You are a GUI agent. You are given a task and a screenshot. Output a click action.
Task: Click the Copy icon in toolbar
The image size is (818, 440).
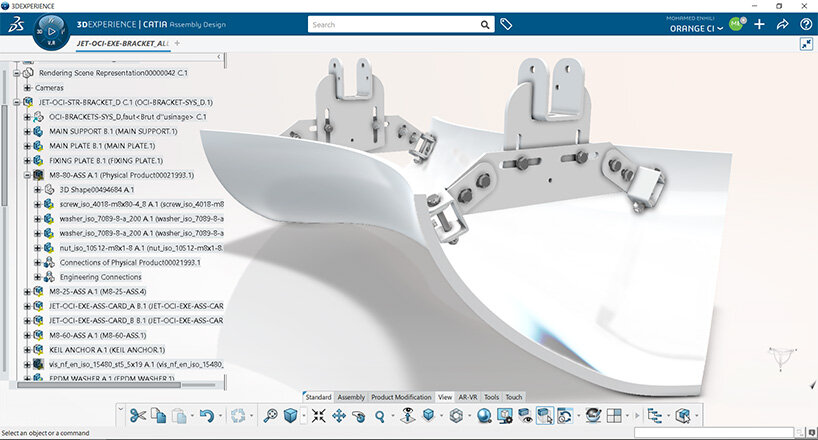[x=159, y=416]
